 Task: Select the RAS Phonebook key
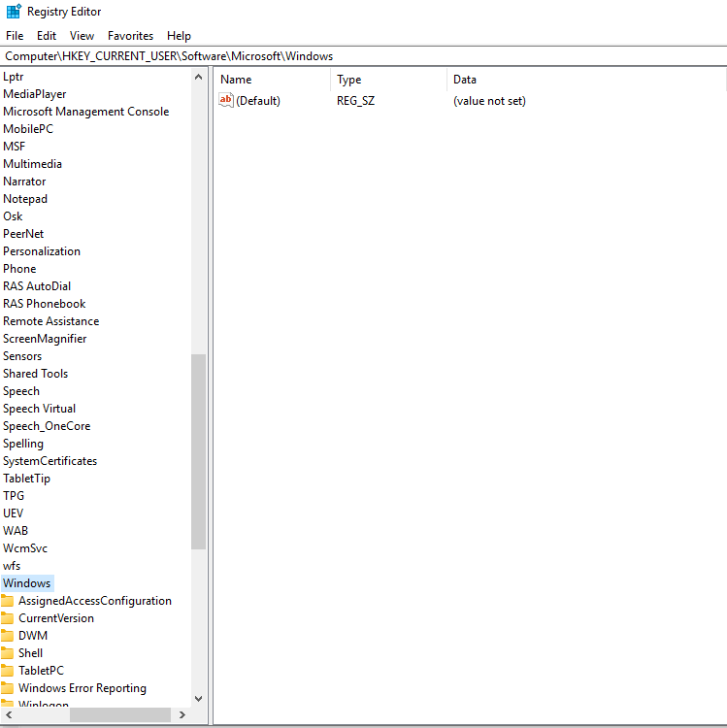coord(45,304)
